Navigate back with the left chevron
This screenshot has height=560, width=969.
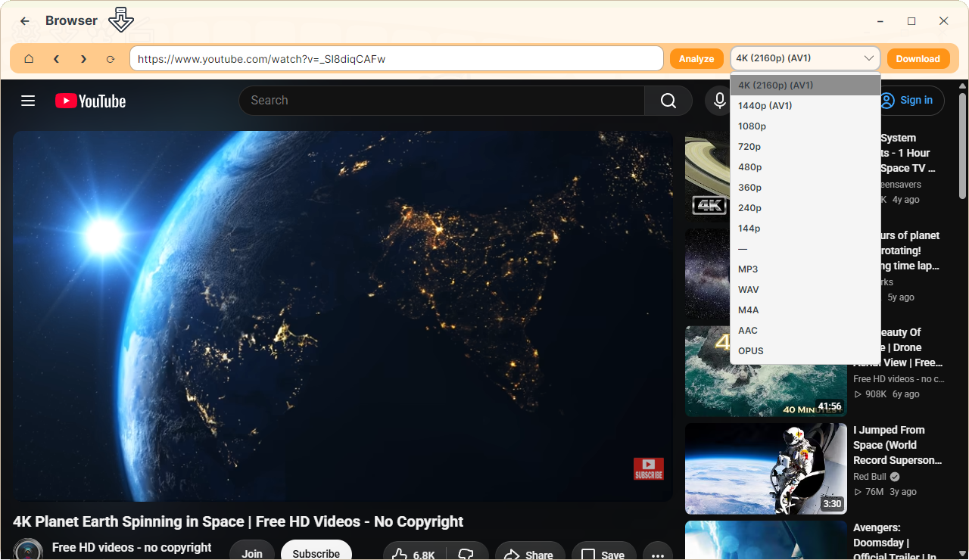(56, 58)
